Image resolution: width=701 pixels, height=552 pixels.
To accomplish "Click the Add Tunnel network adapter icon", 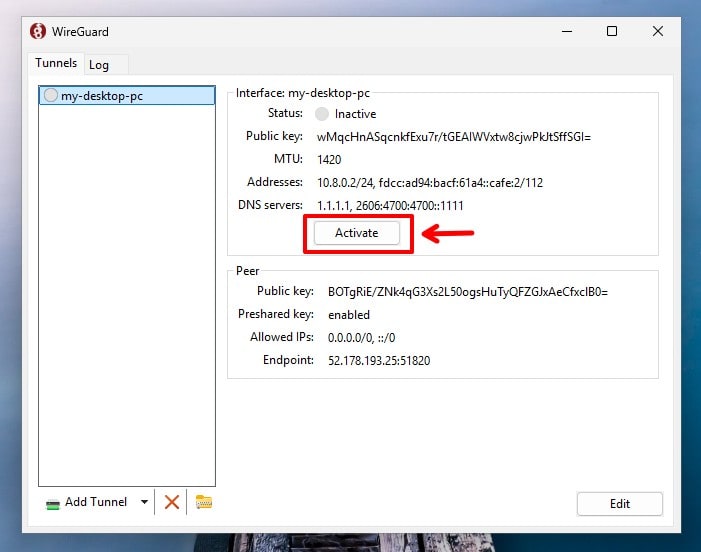I will (53, 504).
